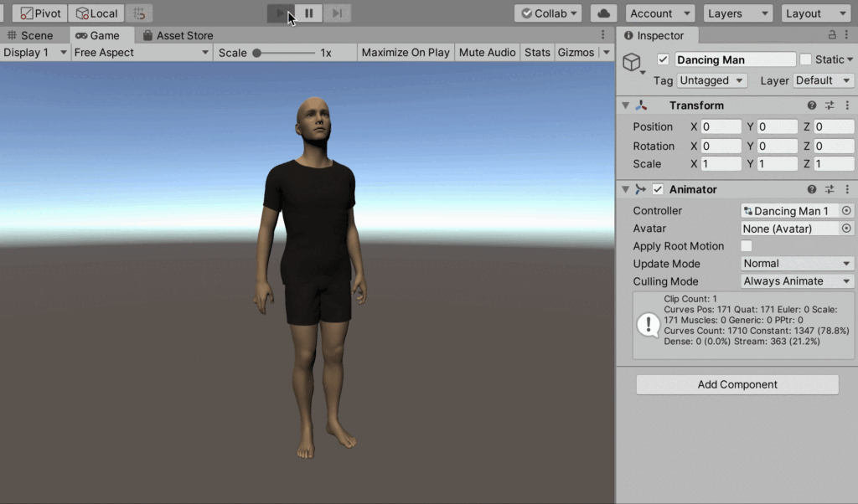Image resolution: width=858 pixels, height=504 pixels.
Task: Open the Layout dropdown
Action: pos(816,13)
